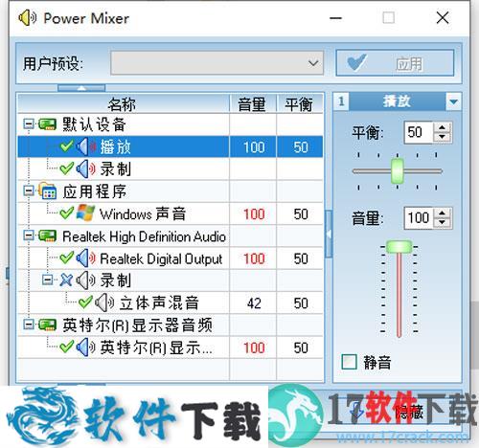Viewport: 479px width, 448px height.
Task: Click the vertical 音量 slider handle
Action: pos(399,247)
